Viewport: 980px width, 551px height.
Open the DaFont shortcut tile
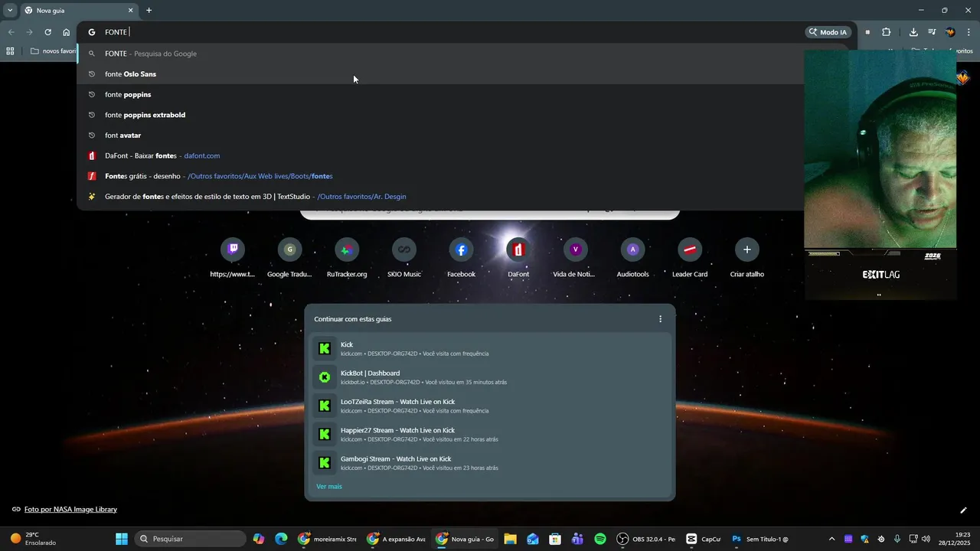tap(518, 257)
